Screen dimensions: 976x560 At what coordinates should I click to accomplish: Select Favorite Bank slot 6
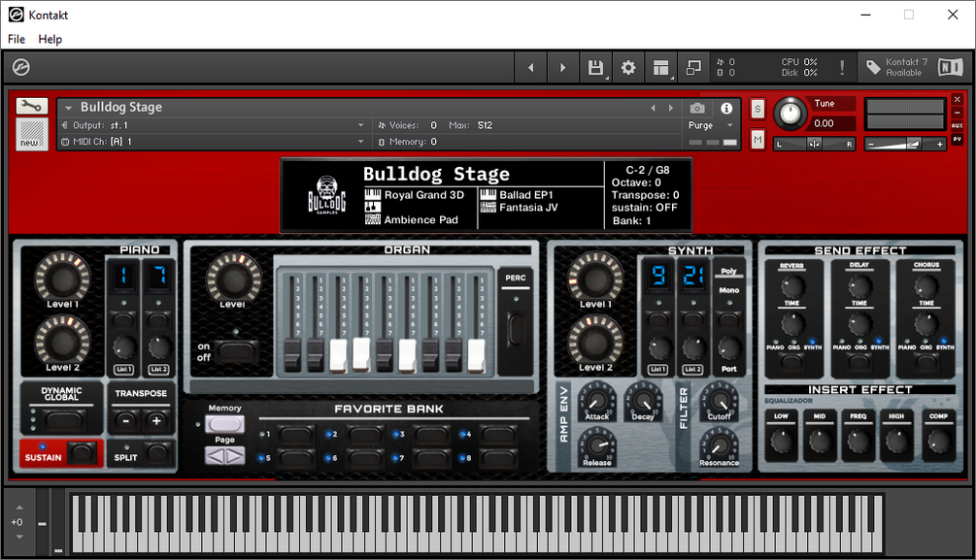(x=364, y=458)
